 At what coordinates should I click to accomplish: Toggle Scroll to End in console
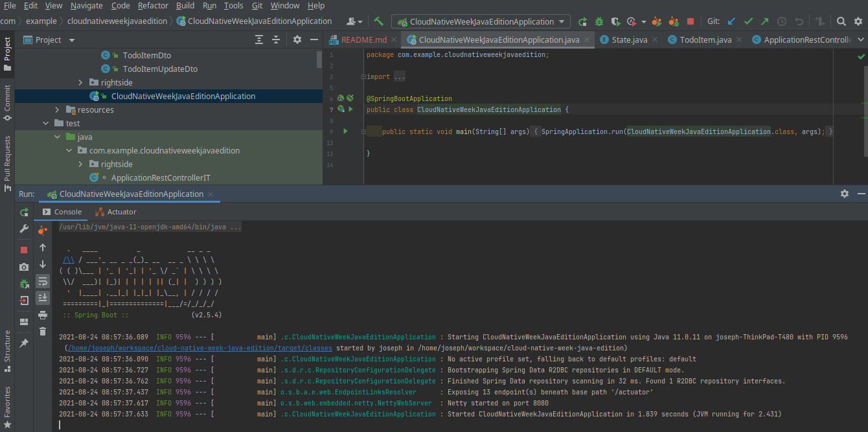click(x=43, y=298)
